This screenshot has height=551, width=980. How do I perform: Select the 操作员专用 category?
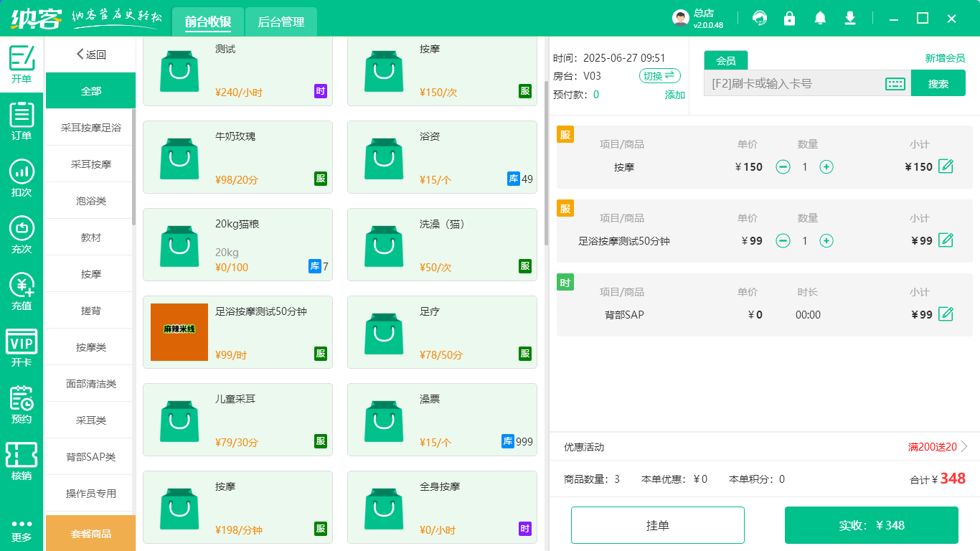click(x=90, y=494)
